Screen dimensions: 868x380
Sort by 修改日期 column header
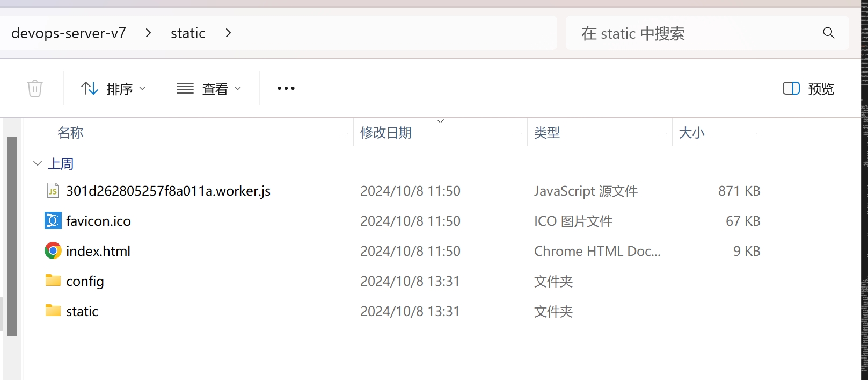point(386,133)
